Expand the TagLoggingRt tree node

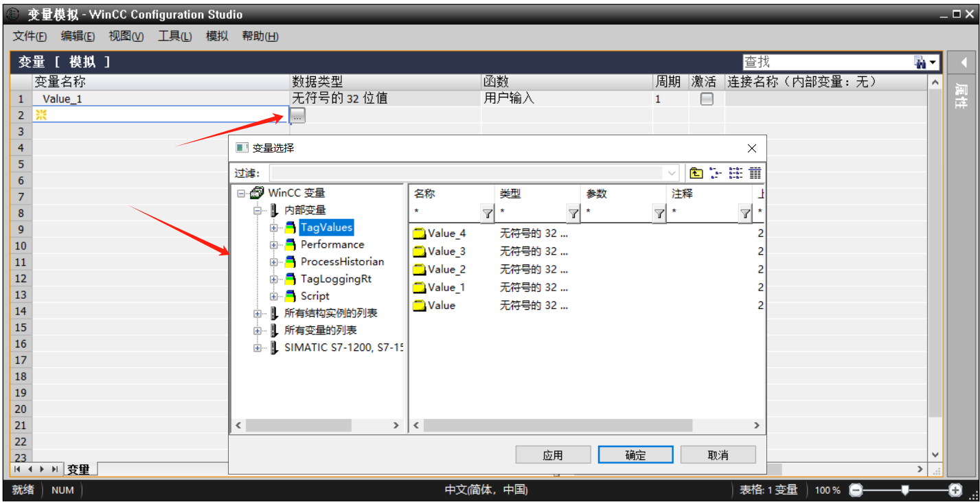click(x=274, y=279)
